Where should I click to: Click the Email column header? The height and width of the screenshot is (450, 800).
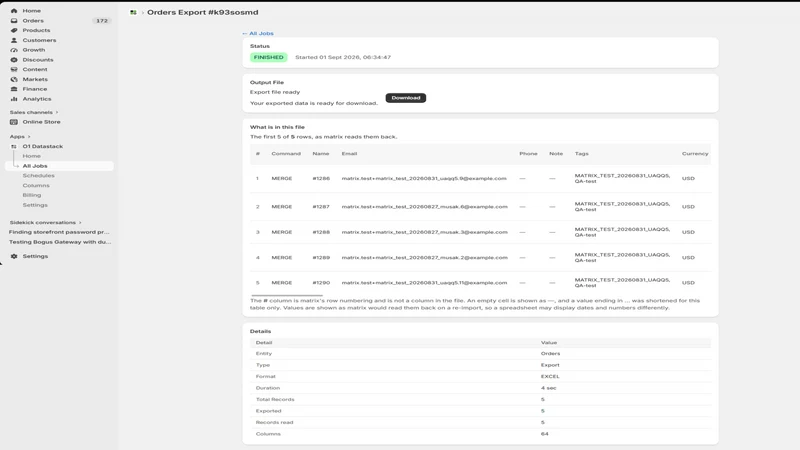coord(349,154)
